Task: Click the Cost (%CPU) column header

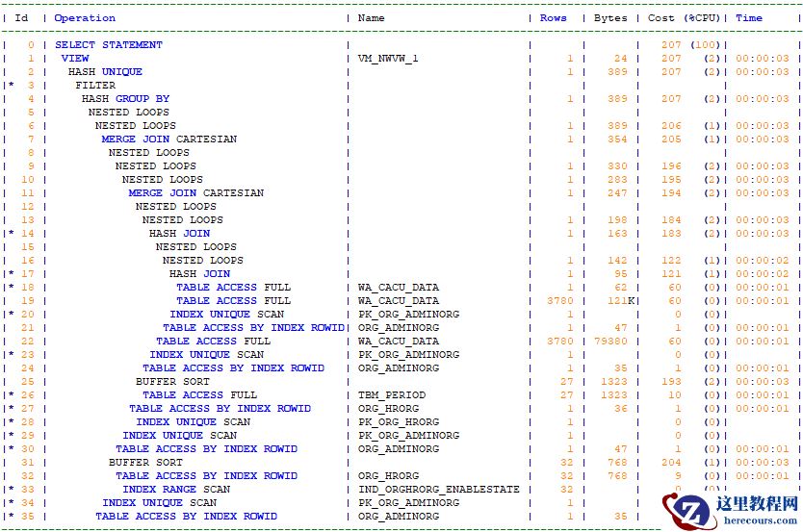Action: pos(686,18)
